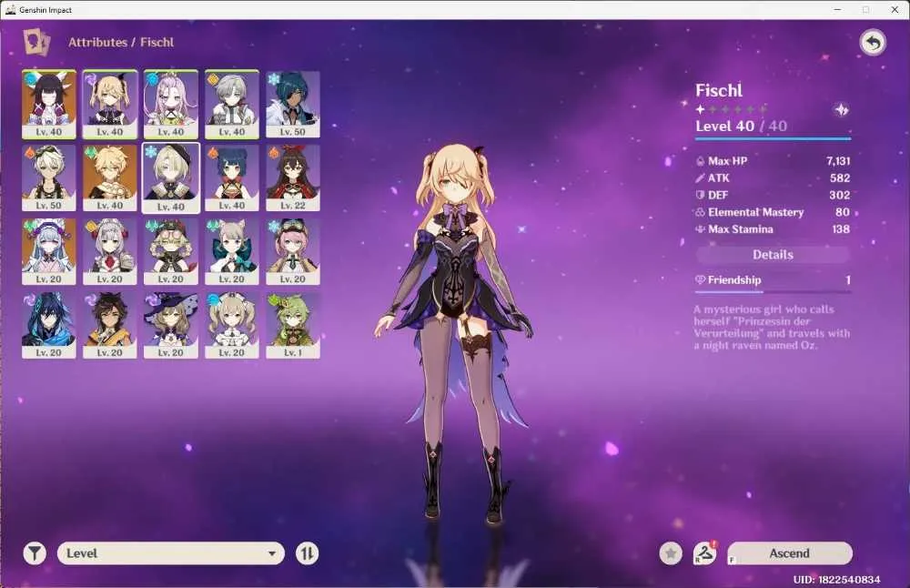
Task: Click the ATK value 582
Action: click(x=840, y=178)
